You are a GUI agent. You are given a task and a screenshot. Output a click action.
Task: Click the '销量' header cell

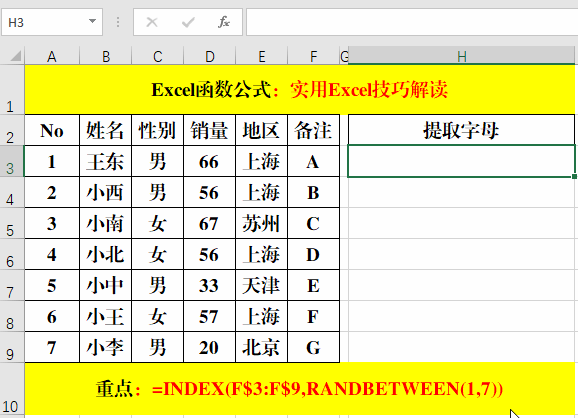pyautogui.click(x=210, y=130)
